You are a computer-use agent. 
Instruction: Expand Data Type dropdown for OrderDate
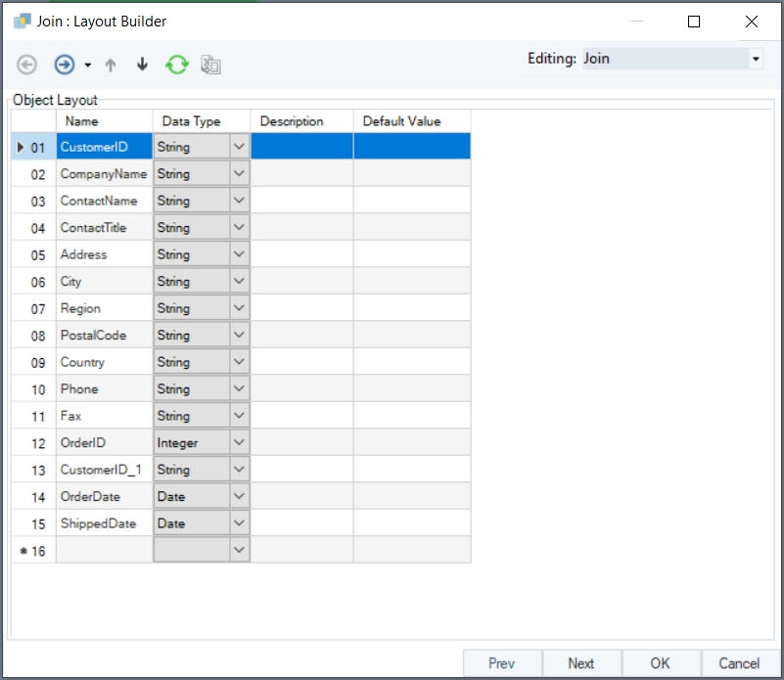239,497
